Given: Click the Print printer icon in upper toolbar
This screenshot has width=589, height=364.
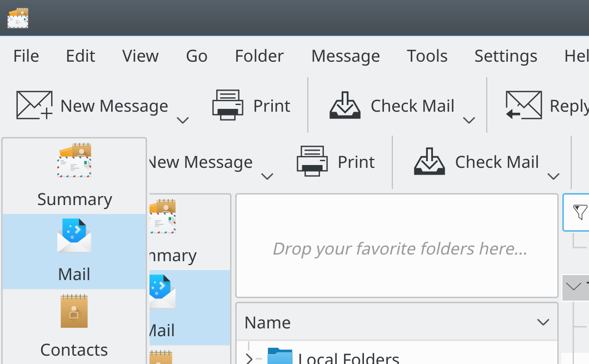Looking at the screenshot, I should (x=228, y=105).
